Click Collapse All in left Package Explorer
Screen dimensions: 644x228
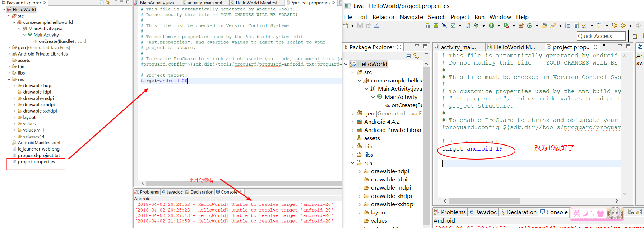click(x=102, y=2)
